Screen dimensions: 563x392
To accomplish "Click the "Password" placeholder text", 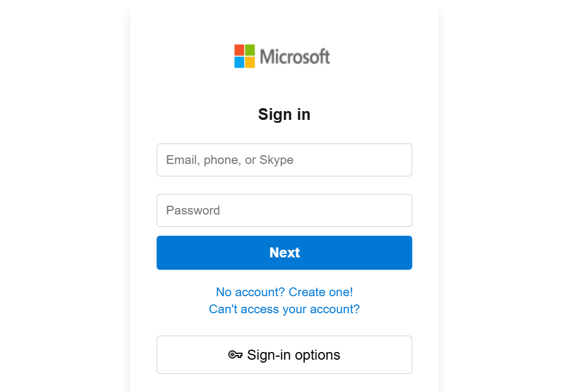I will [193, 210].
